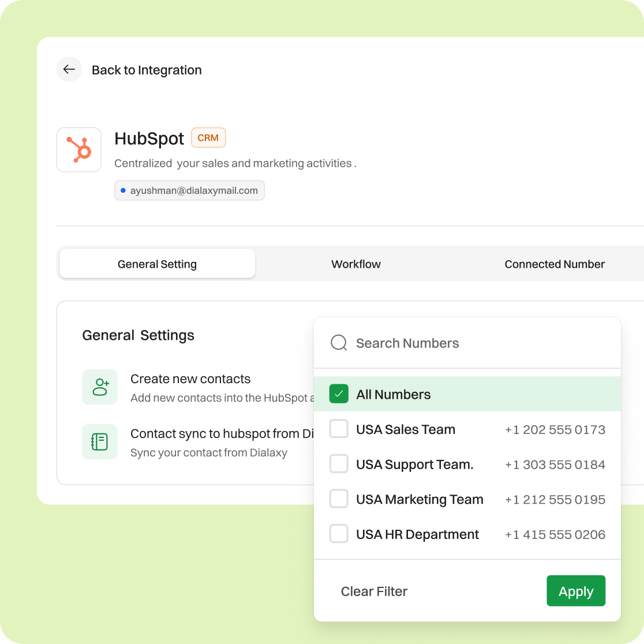
Task: Click the Create new contacts icon
Action: [100, 387]
